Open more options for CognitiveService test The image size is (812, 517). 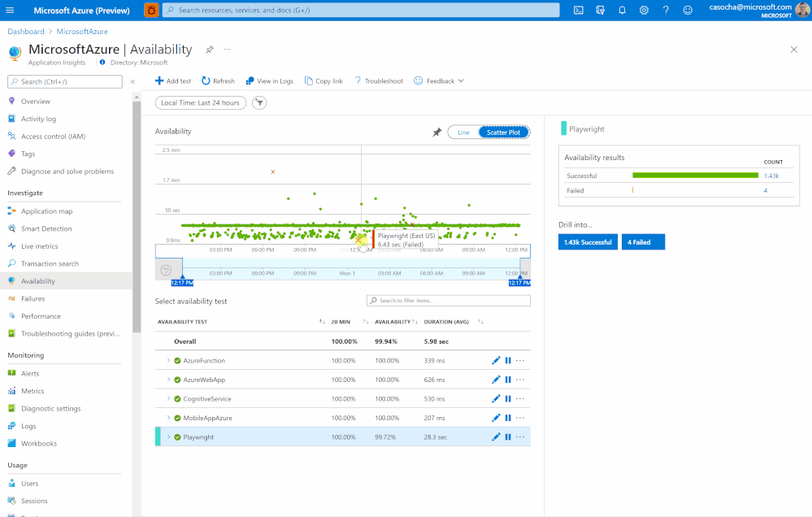tap(520, 398)
